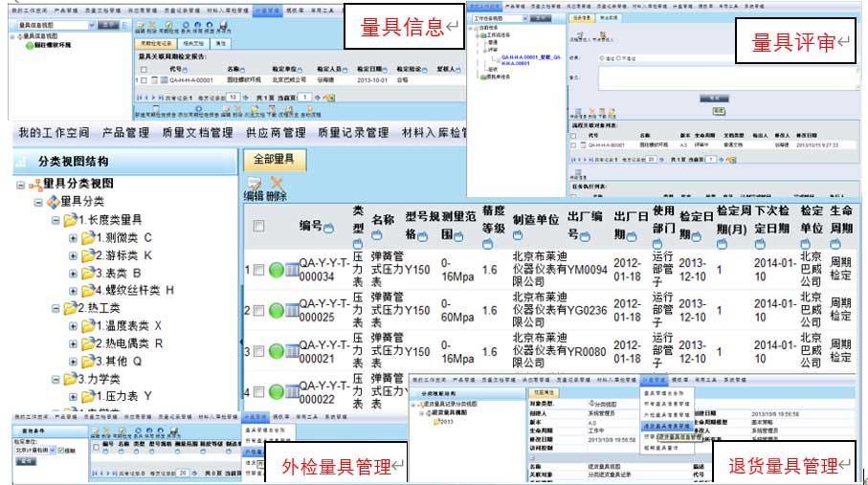Click the folder icon of 1.长度类量具
The height and width of the screenshot is (485, 868).
(70, 220)
